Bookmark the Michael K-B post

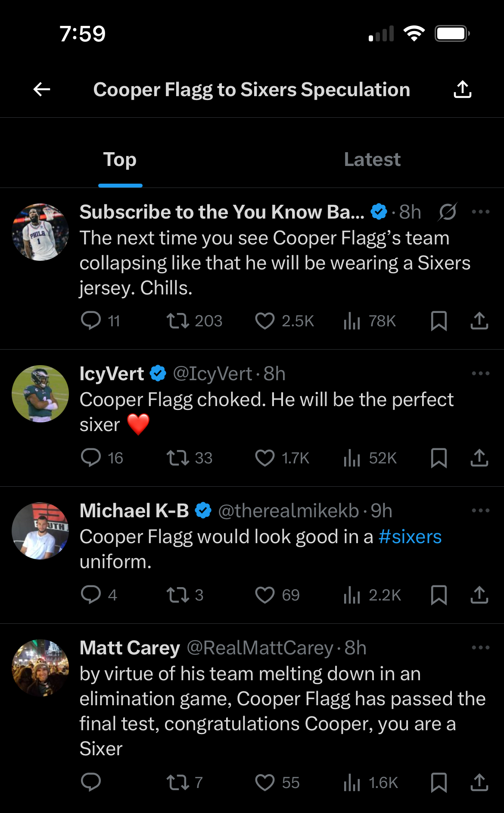pos(439,595)
